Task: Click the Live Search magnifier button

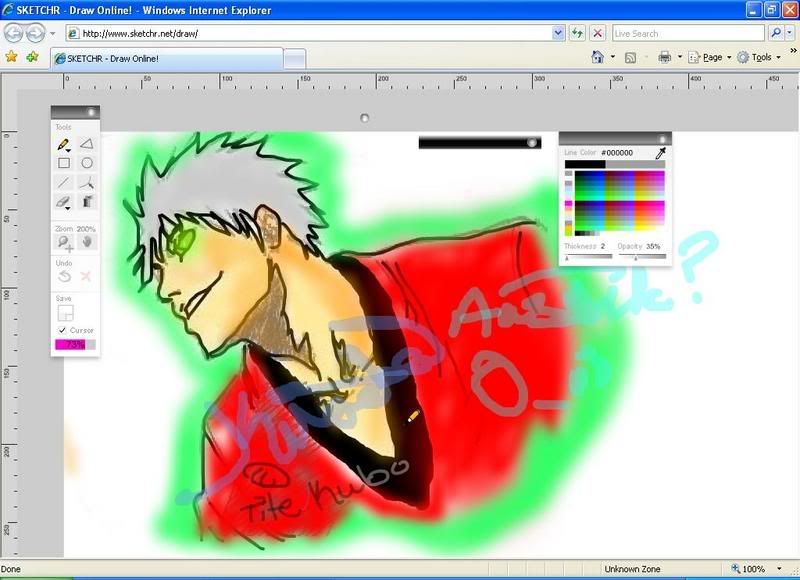Action: 776,33
